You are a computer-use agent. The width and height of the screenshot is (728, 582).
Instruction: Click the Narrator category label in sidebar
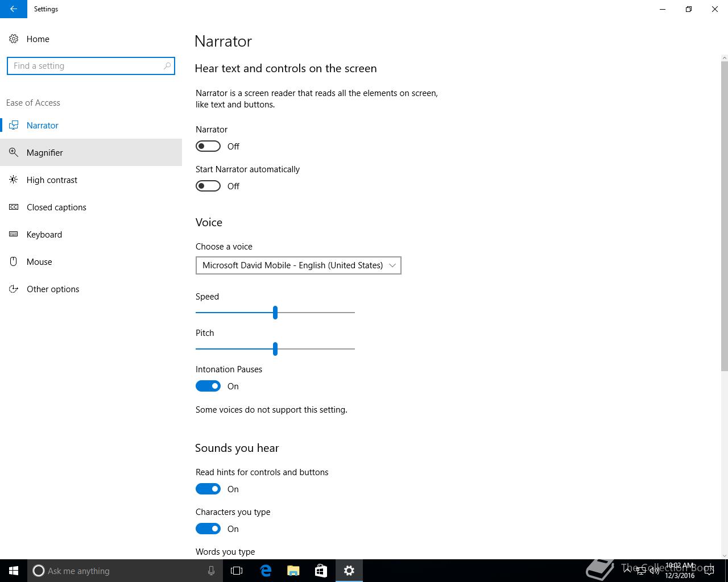[x=43, y=126]
